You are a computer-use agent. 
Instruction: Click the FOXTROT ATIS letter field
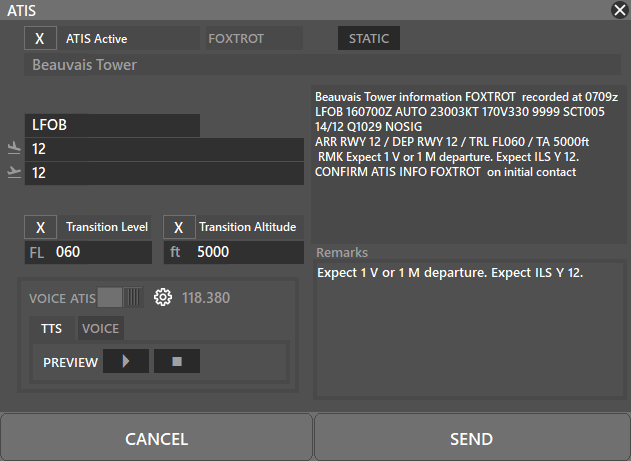coord(254,38)
